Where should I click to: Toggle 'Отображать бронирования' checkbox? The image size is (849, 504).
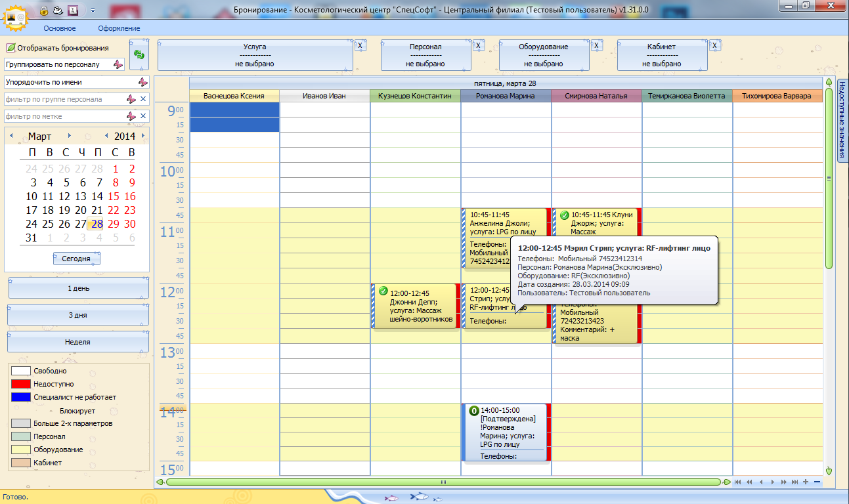tap(11, 48)
